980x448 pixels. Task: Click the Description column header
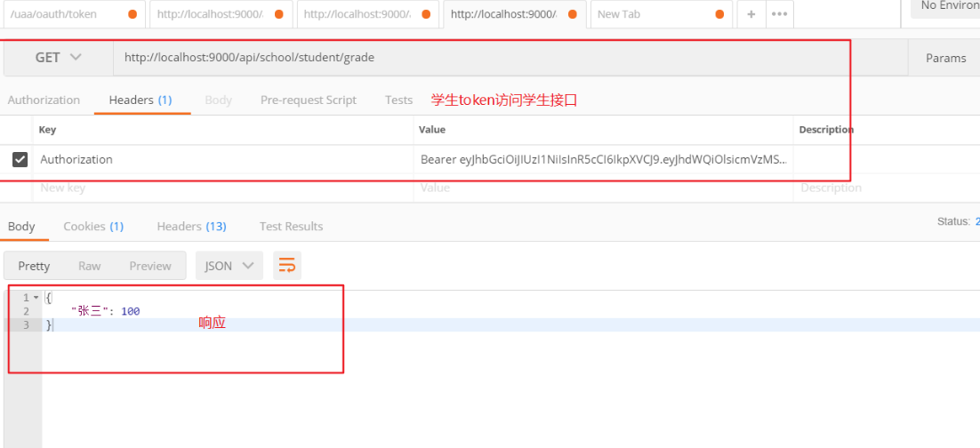tap(826, 130)
